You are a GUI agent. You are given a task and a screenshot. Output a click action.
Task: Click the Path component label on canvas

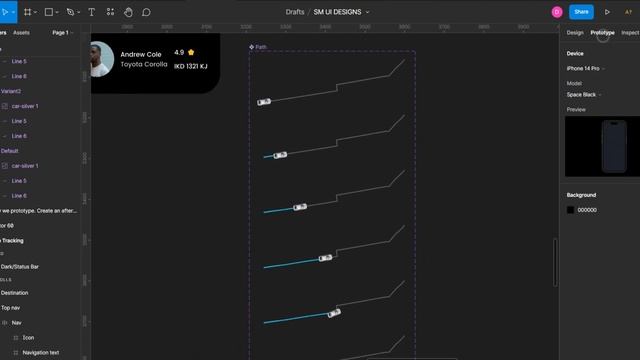click(261, 47)
